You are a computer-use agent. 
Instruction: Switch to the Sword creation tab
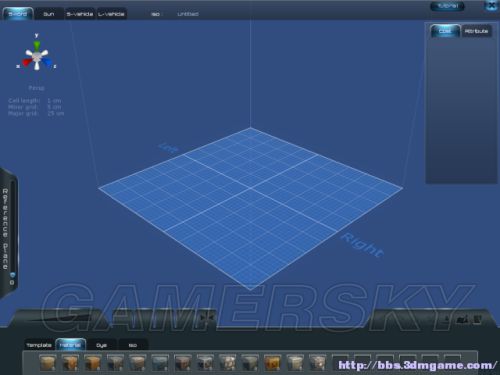point(18,14)
